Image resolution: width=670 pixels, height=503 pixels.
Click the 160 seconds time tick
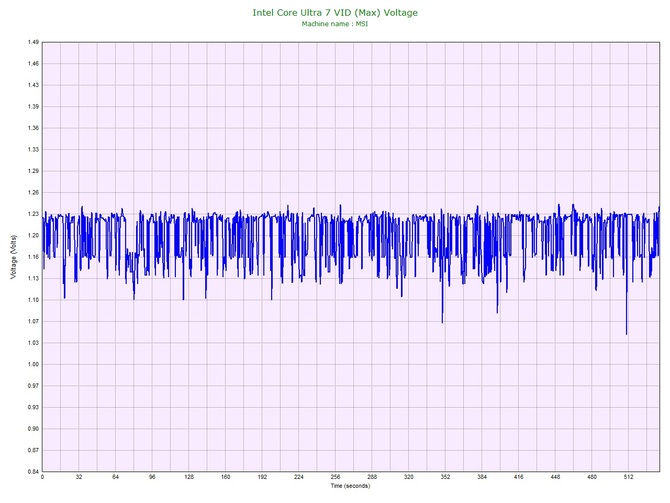(226, 477)
